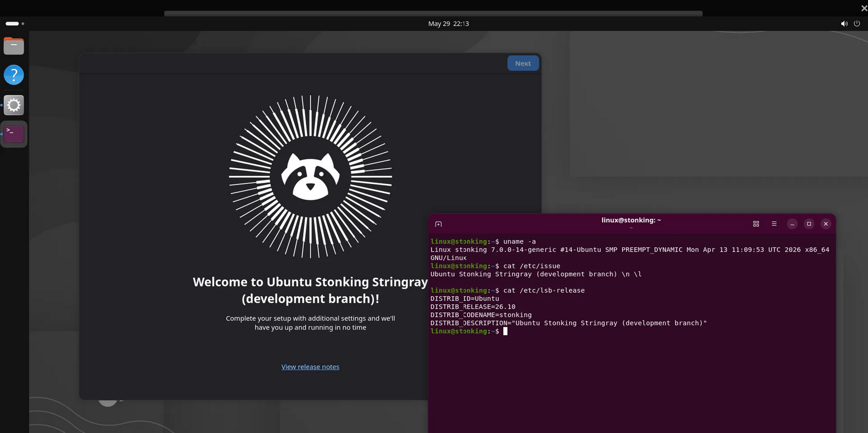Click the DISTRIB_RELEASE=26.10 line
Image resolution: width=868 pixels, height=433 pixels.
[x=473, y=307]
